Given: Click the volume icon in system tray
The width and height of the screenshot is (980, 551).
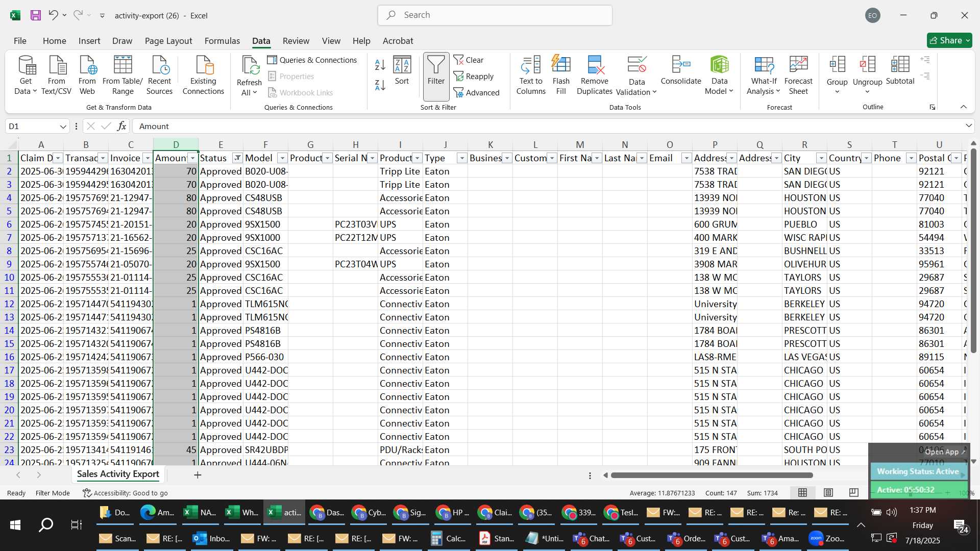Looking at the screenshot, I should (x=892, y=512).
